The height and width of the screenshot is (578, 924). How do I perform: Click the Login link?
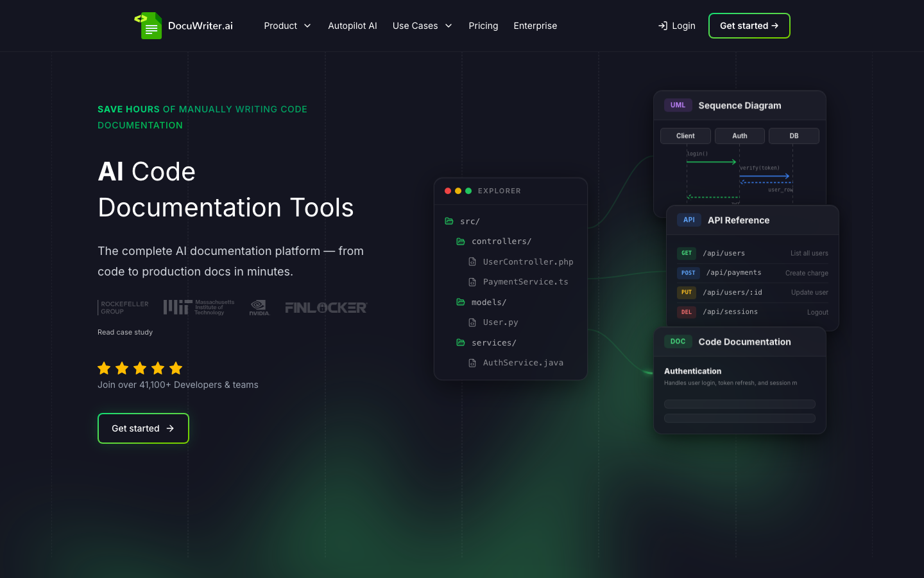click(x=676, y=26)
